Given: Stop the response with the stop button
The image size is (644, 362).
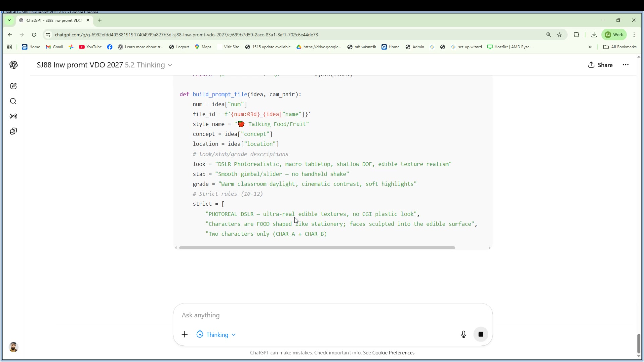Looking at the screenshot, I should (481, 334).
